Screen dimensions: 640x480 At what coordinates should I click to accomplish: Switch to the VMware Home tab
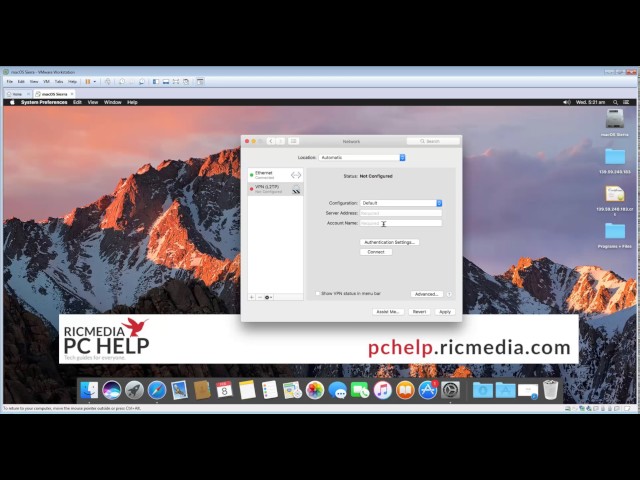pos(17,94)
